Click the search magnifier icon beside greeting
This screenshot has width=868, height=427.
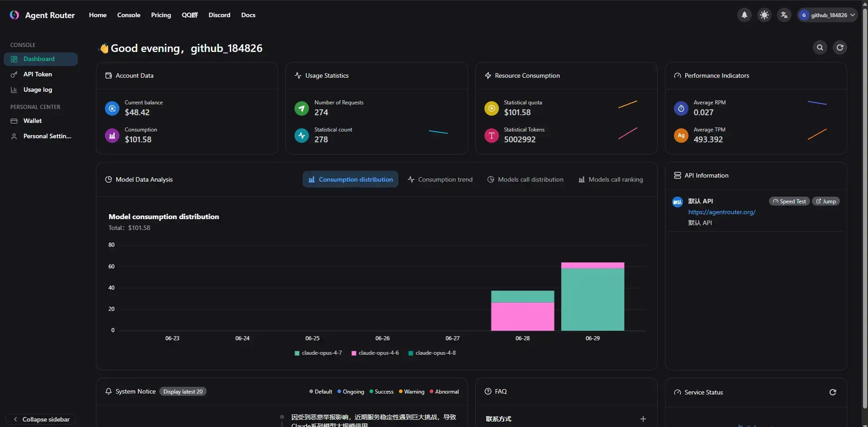point(820,47)
